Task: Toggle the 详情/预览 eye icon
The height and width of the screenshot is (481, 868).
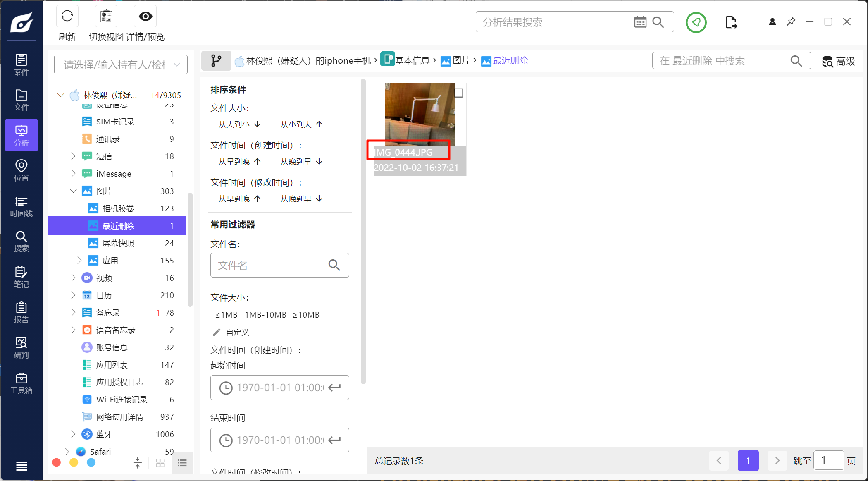Action: coord(145,17)
